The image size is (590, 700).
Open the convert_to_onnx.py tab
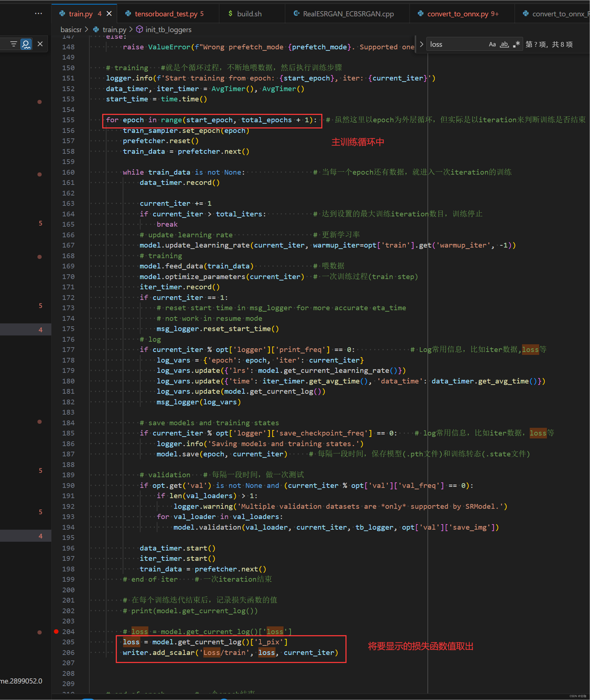click(x=458, y=14)
